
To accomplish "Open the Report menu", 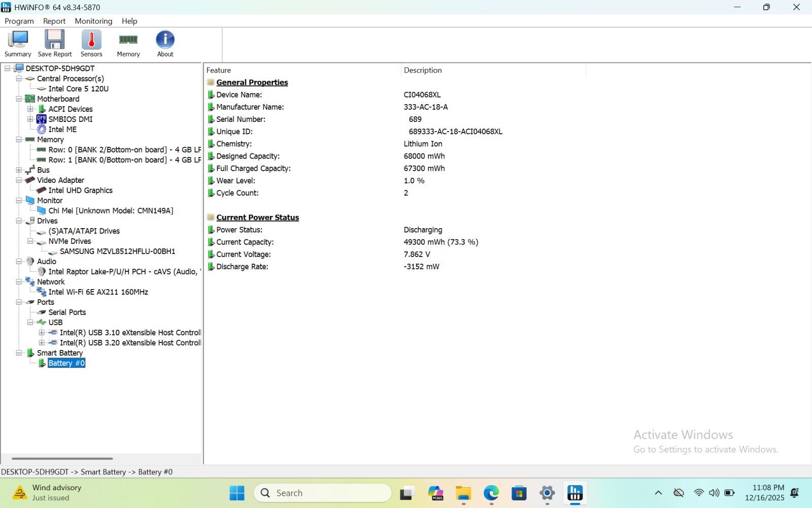I will coord(54,21).
